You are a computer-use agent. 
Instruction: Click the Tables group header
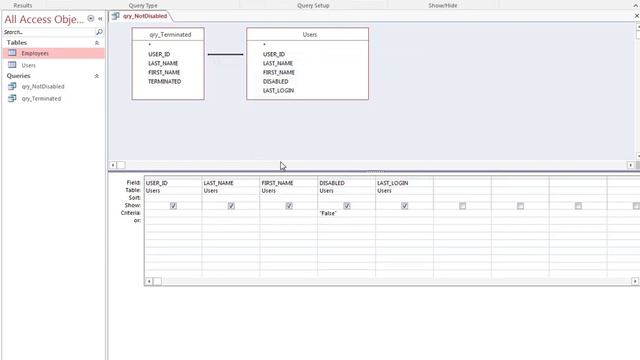[x=53, y=42]
